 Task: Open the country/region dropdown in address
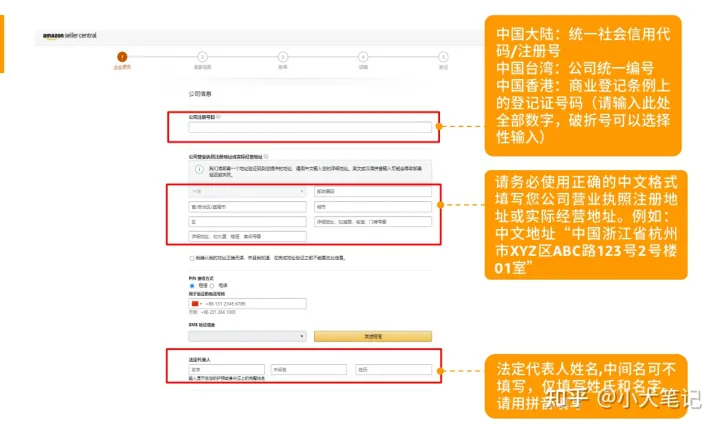pos(247,191)
